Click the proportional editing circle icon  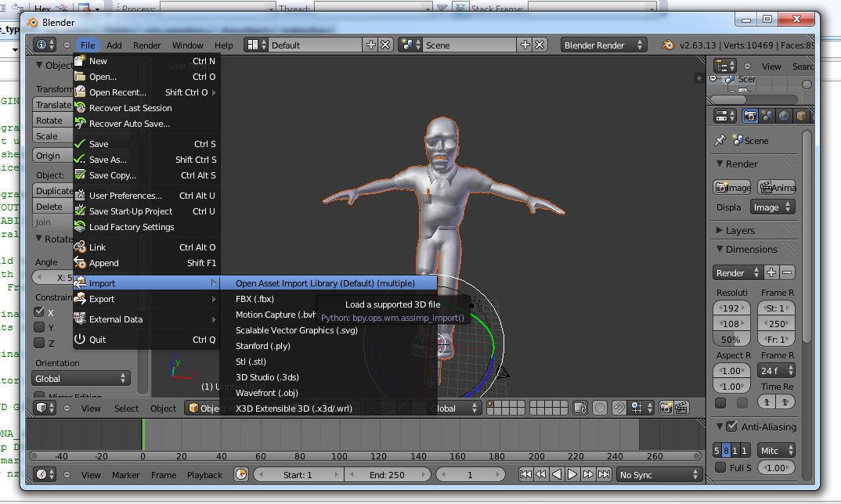tap(600, 408)
